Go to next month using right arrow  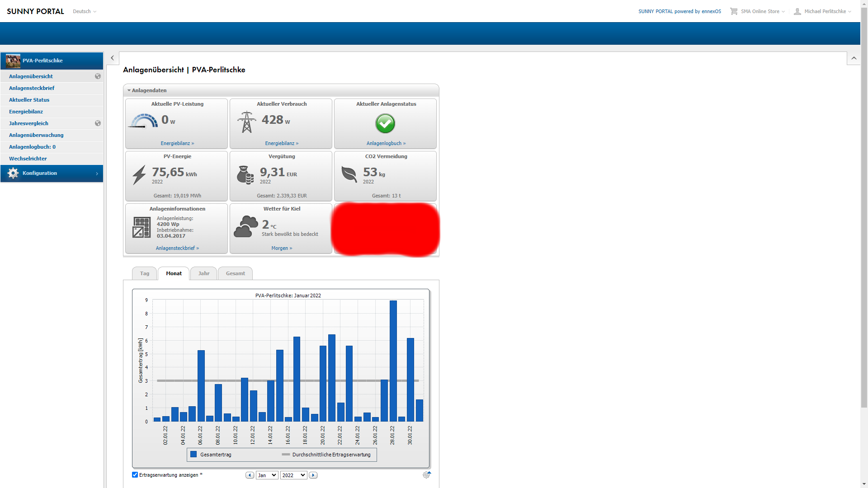313,475
